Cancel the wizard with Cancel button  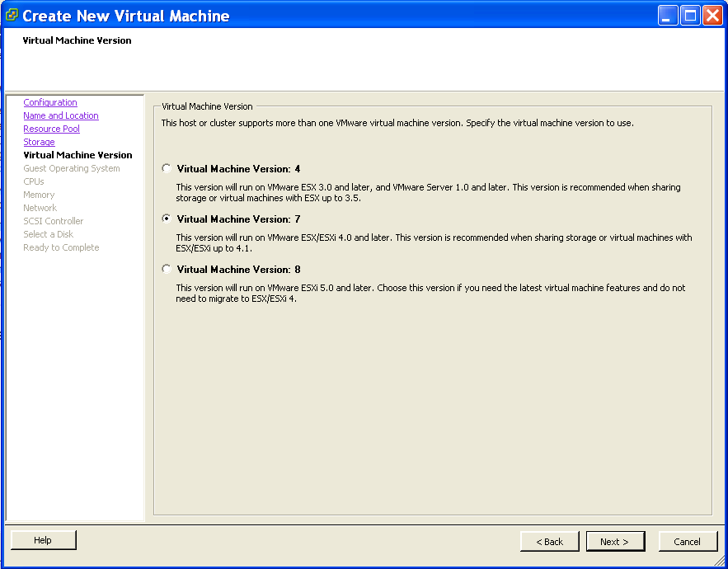[x=688, y=542]
